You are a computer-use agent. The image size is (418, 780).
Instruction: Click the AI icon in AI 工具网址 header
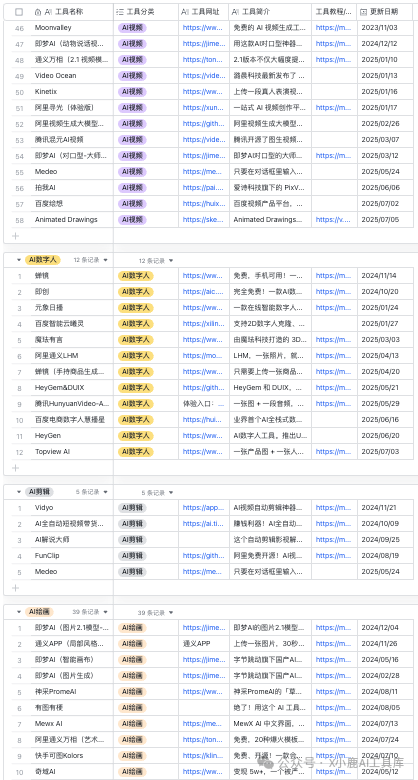click(185, 11)
